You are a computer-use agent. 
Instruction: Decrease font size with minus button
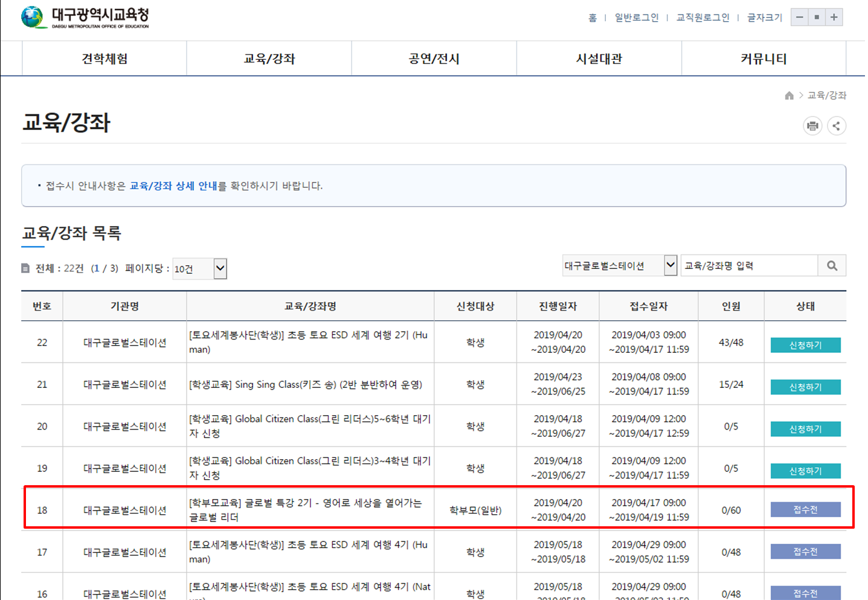[x=800, y=17]
